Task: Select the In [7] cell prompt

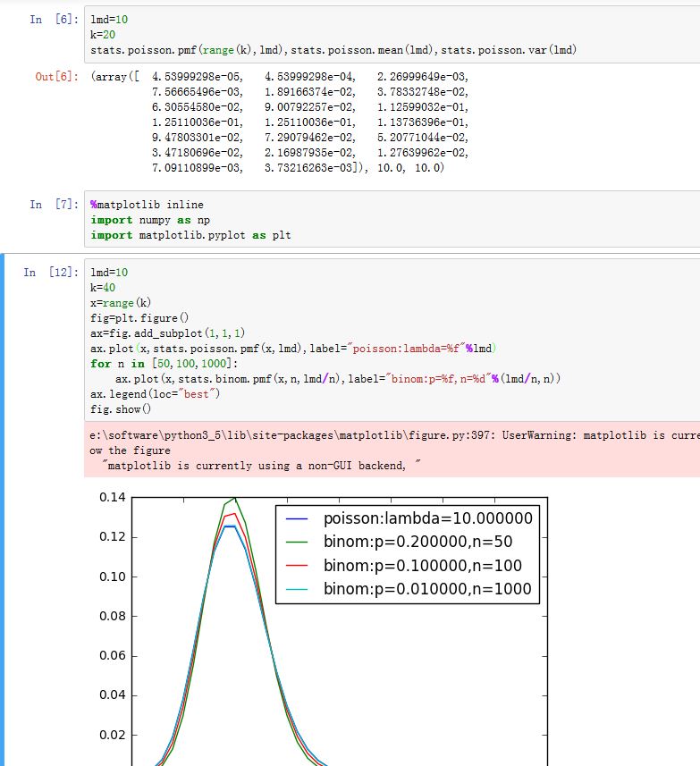Action: [47, 205]
